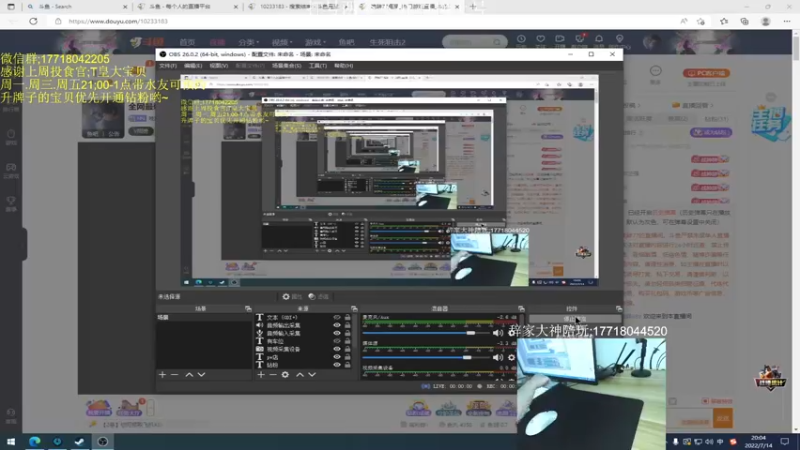Click the browser address bar URL
The width and height of the screenshot is (800, 450).
point(118,21)
